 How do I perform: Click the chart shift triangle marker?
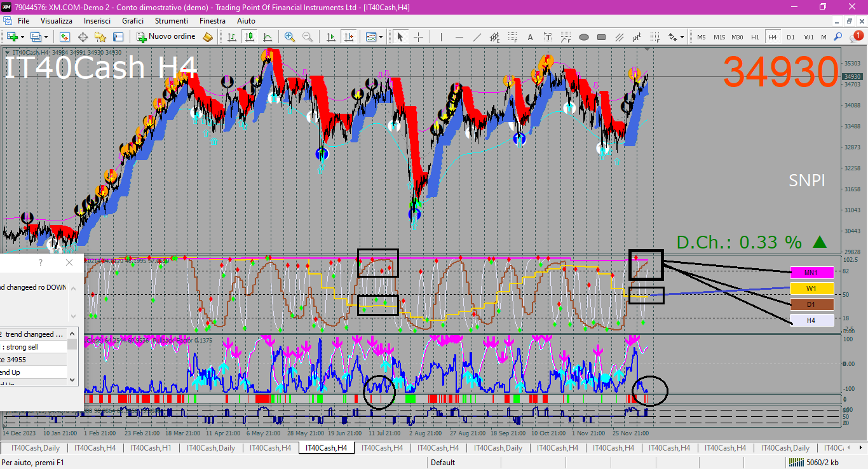pyautogui.click(x=648, y=49)
